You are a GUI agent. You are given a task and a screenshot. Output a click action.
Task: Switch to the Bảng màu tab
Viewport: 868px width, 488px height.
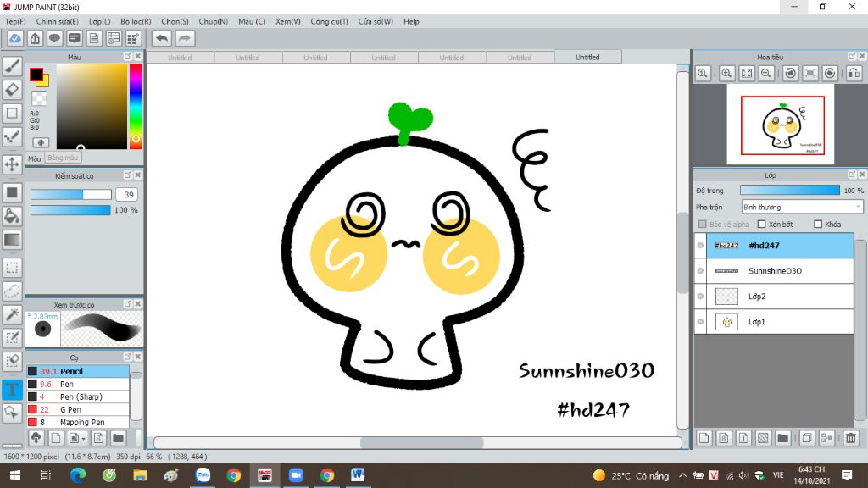coord(63,158)
